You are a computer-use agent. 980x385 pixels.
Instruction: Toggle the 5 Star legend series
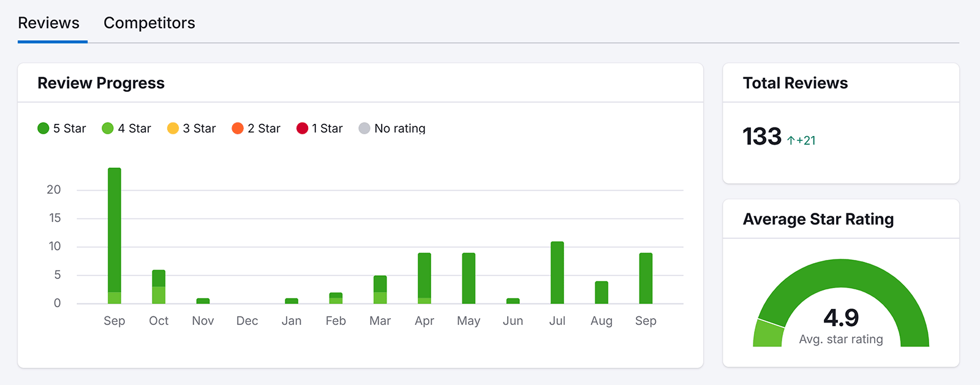[x=62, y=128]
